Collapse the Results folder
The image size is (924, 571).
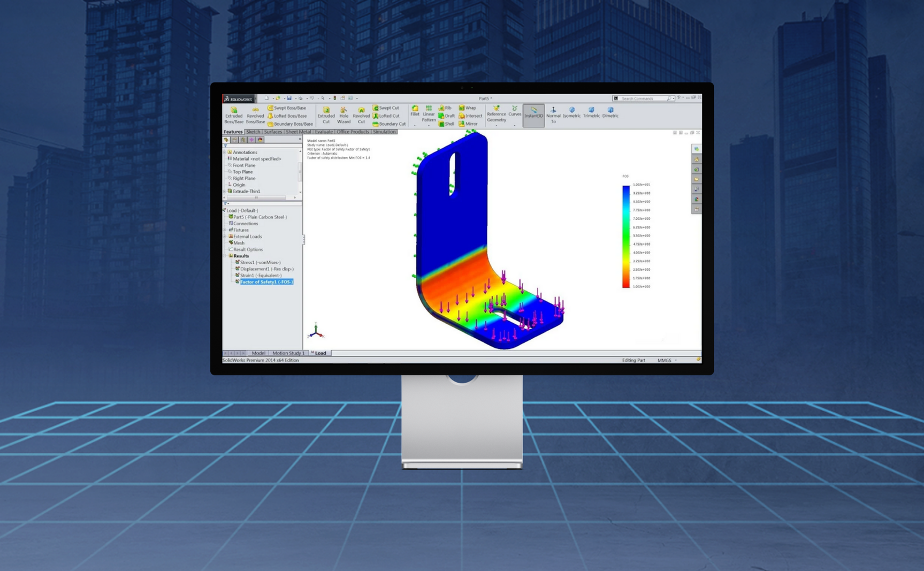pos(225,256)
